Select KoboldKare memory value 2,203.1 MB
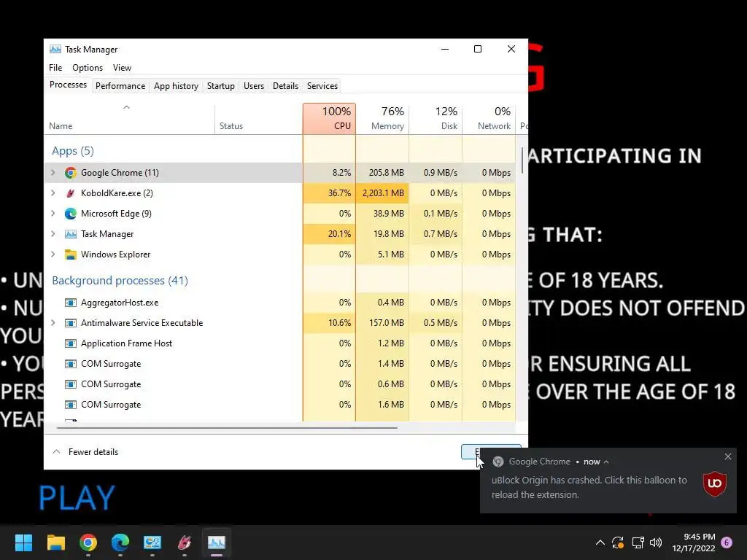 click(383, 193)
